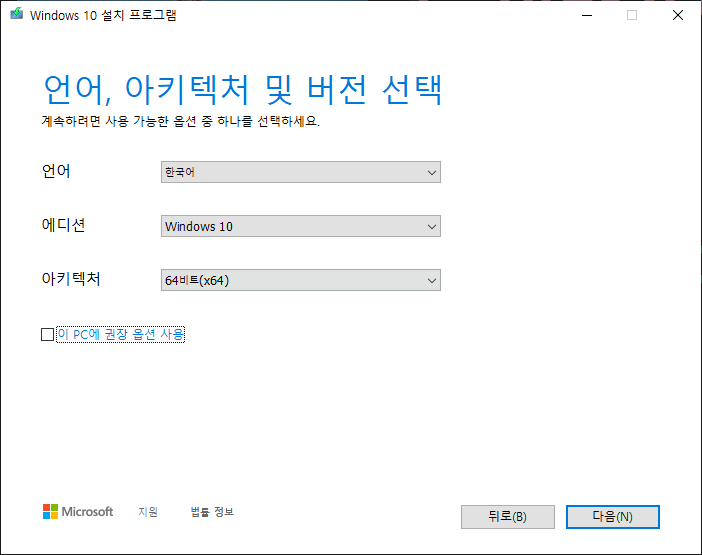
Task: Close the Windows 10 setup window
Action: [x=678, y=15]
